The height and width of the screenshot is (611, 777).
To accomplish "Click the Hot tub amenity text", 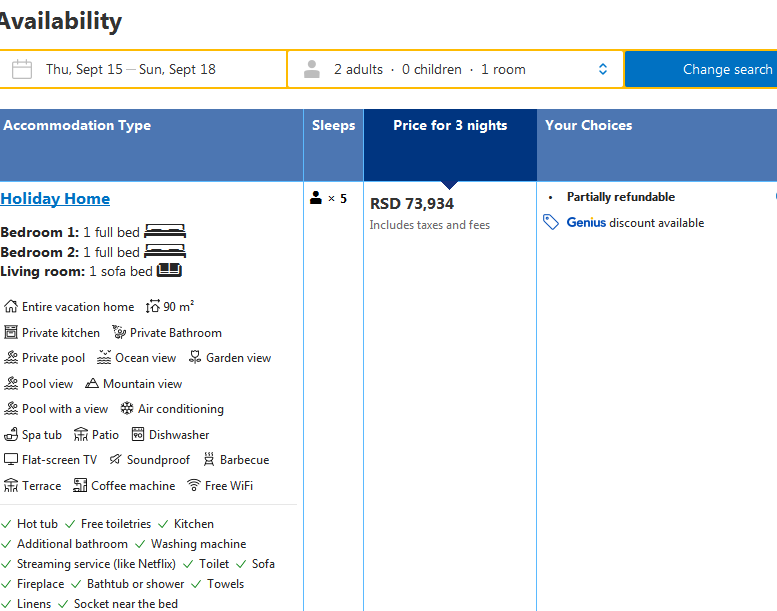I will [38, 524].
